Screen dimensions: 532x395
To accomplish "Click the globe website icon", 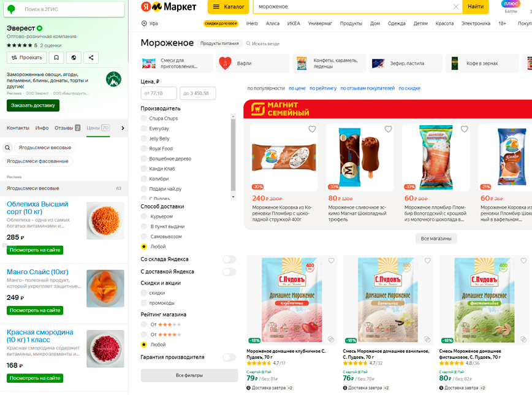I will [x=74, y=58].
